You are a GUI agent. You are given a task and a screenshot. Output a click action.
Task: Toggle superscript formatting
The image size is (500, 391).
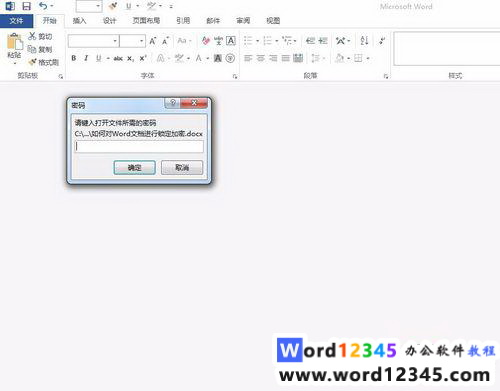click(x=143, y=58)
